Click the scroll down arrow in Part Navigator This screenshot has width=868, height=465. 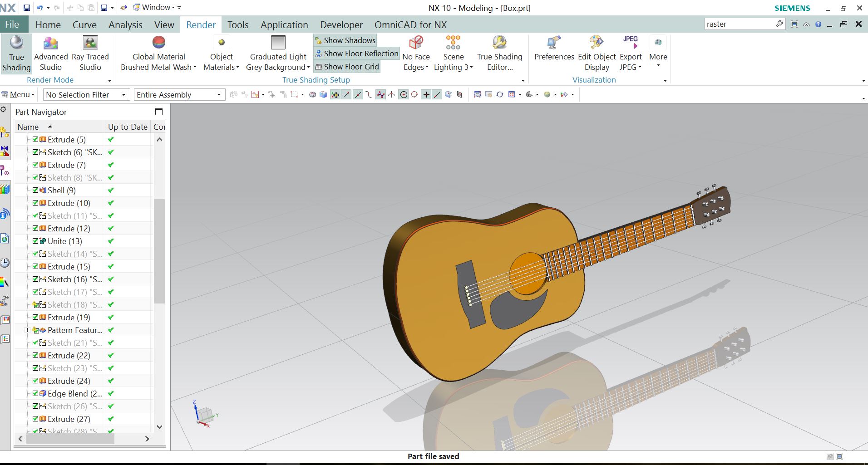(x=159, y=426)
